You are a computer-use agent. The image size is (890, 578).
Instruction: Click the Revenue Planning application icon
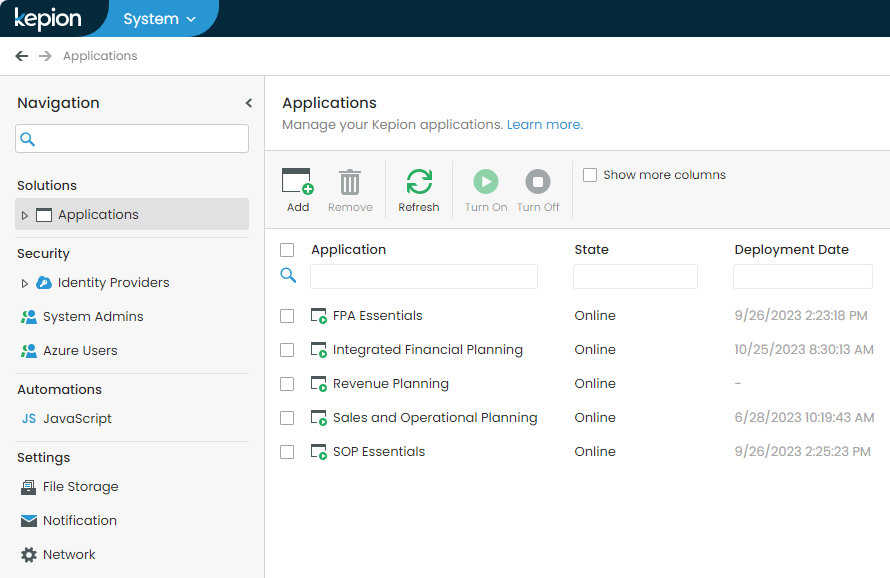[319, 384]
